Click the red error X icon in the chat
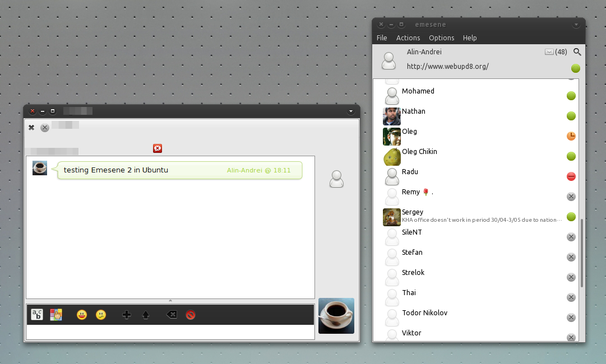This screenshot has width=606, height=364. [x=158, y=148]
